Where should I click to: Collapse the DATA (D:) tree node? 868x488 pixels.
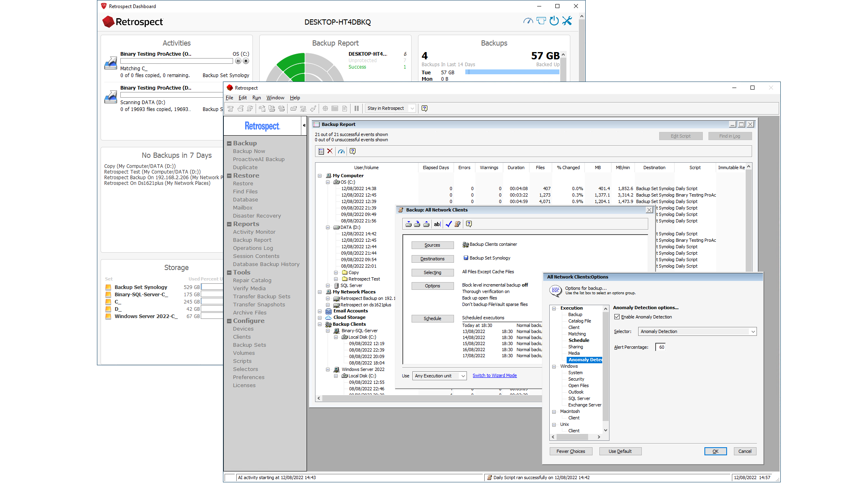pyautogui.click(x=328, y=228)
